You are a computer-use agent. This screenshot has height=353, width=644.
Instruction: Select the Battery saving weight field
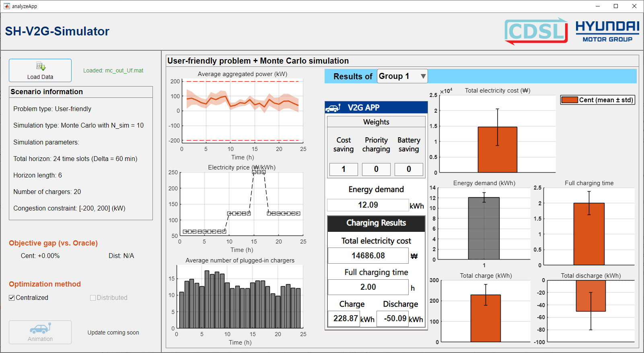409,169
